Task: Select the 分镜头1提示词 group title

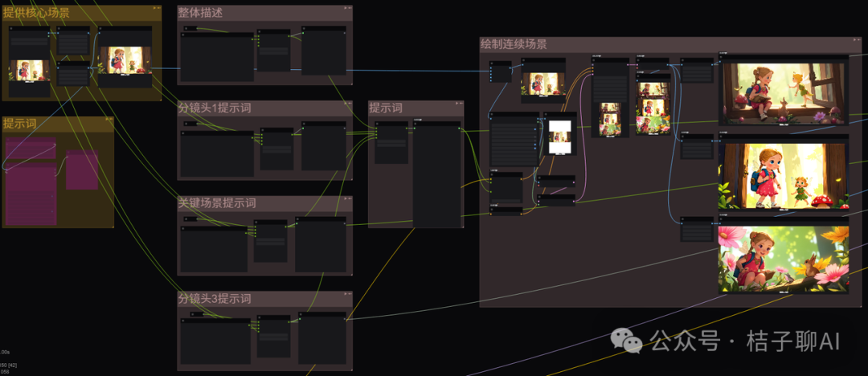Action: [x=215, y=108]
